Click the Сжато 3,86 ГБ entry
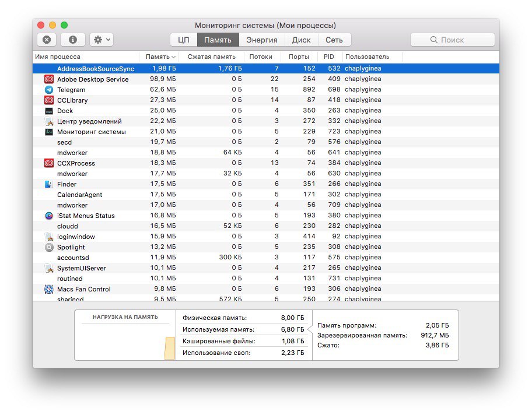The height and width of the screenshot is (415, 532). pyautogui.click(x=383, y=345)
